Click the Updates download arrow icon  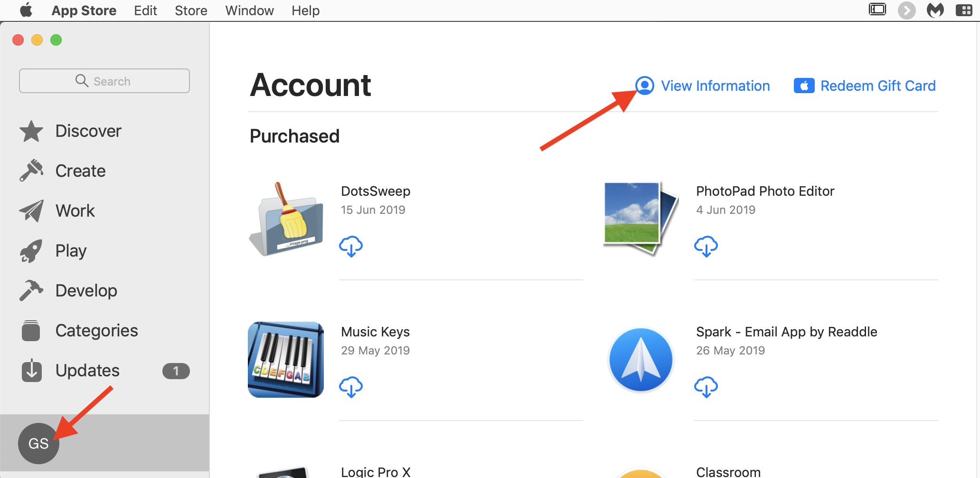31,371
